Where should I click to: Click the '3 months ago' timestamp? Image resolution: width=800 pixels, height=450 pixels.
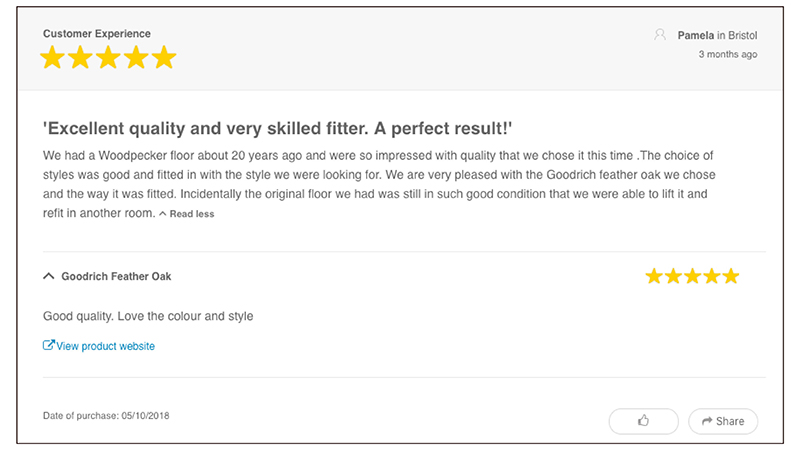pyautogui.click(x=727, y=54)
